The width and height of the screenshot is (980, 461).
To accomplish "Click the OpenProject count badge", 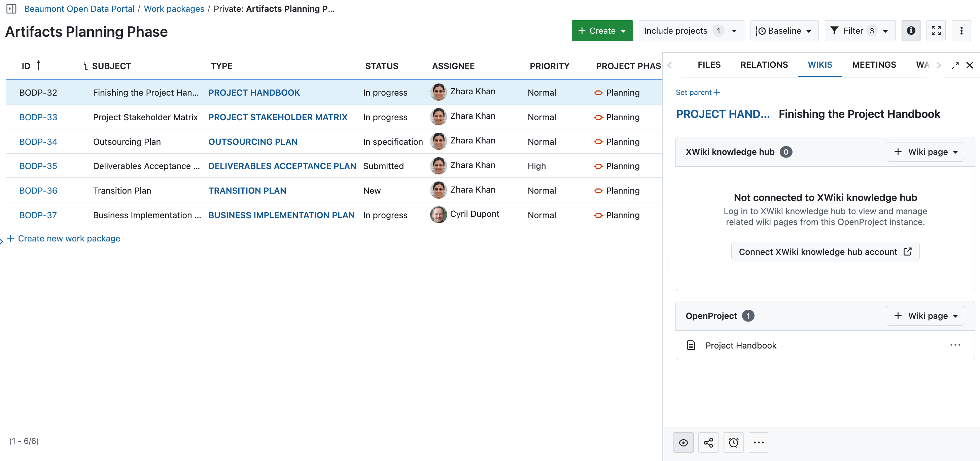I will click(748, 316).
